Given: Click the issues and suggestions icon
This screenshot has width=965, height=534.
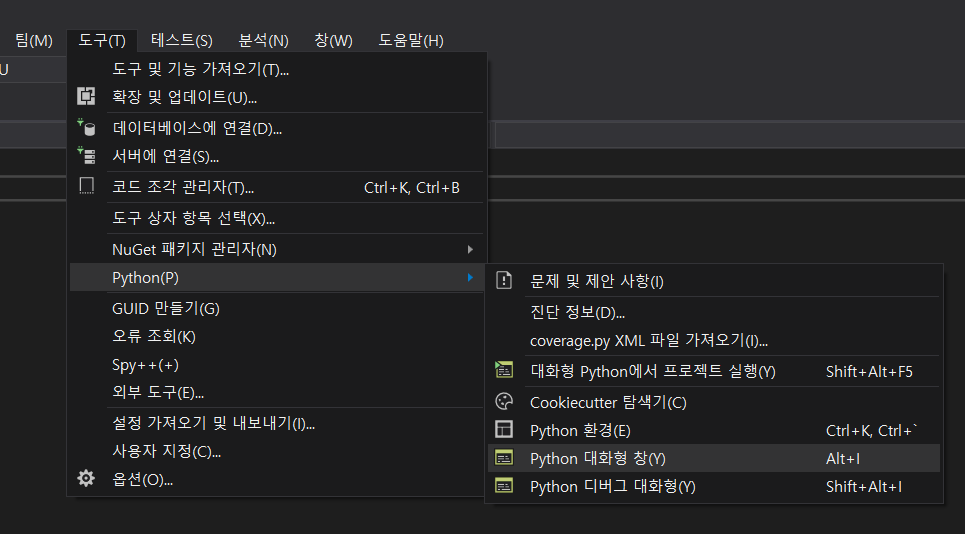Looking at the screenshot, I should click(x=505, y=281).
